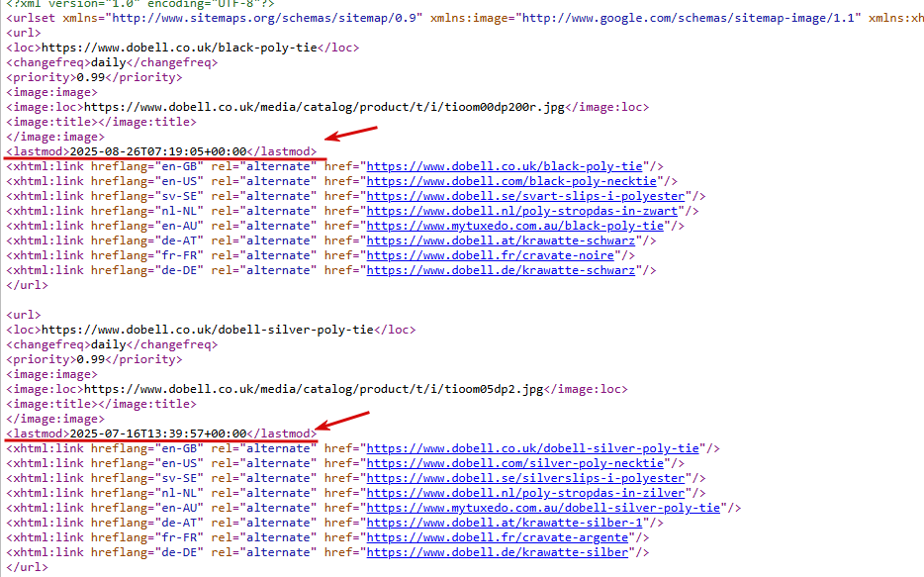Click the first changefreq daily line
The image size is (924, 577).
[112, 62]
